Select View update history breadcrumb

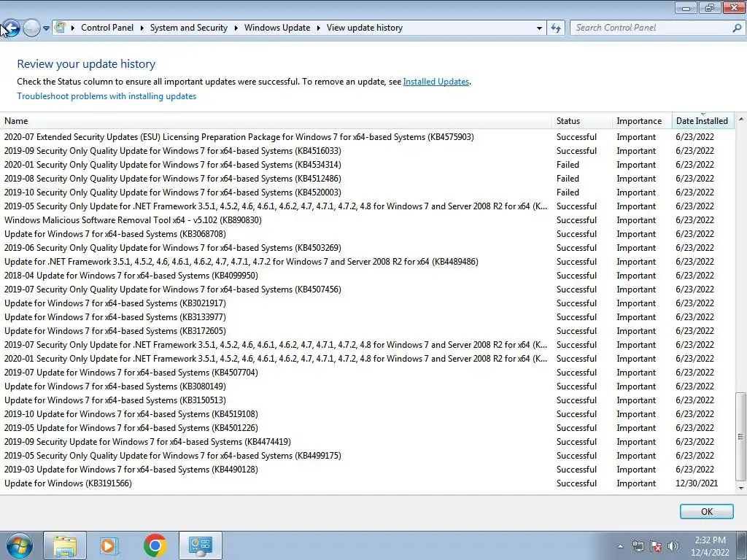click(365, 28)
